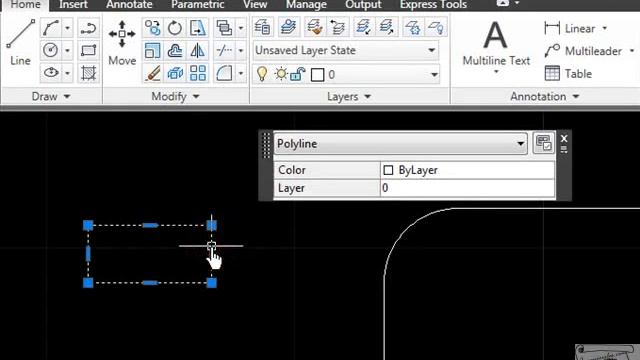Switch to the View ribbon tab

coord(255,5)
